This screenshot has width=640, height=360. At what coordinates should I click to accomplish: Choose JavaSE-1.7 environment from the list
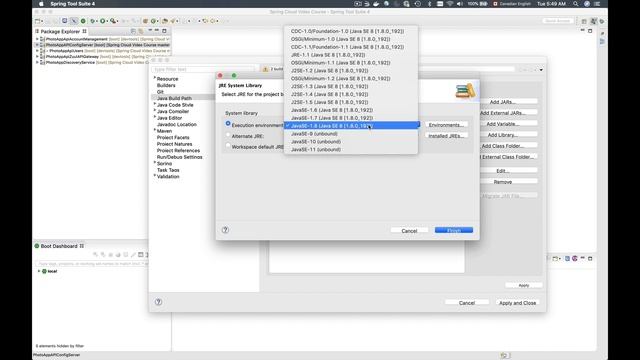[351, 118]
